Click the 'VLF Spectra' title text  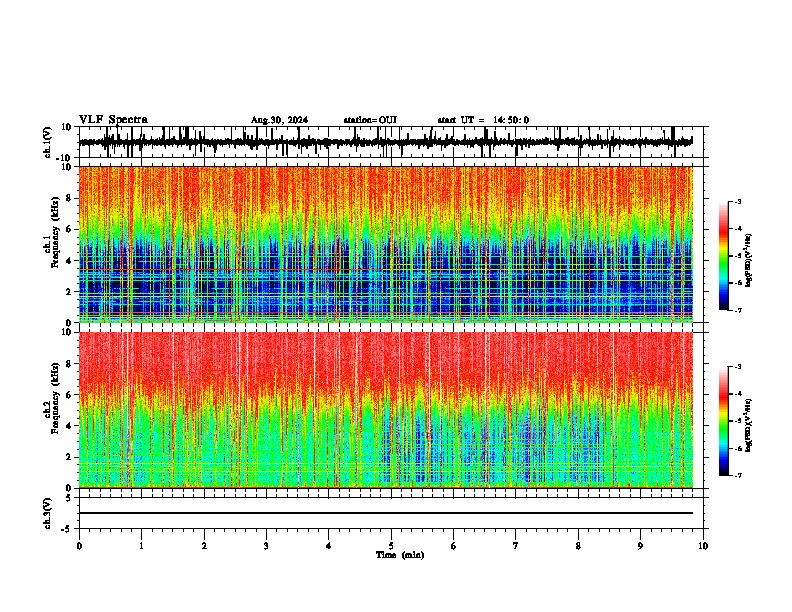pos(113,120)
